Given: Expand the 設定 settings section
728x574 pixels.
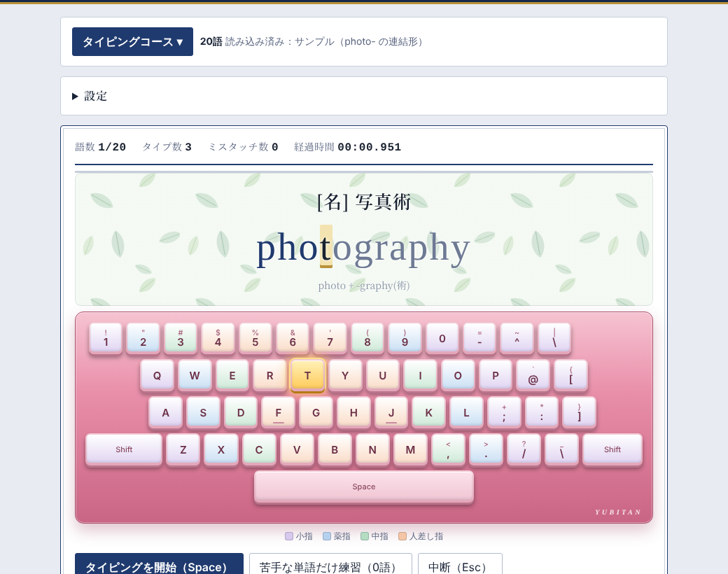Looking at the screenshot, I should (x=90, y=96).
